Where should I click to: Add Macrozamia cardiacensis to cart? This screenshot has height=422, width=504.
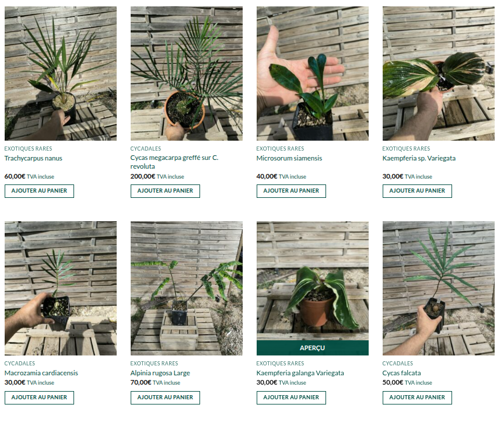(39, 397)
